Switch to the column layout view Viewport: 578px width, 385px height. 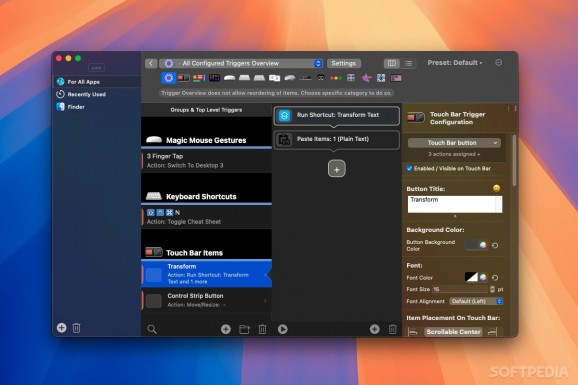(x=391, y=63)
